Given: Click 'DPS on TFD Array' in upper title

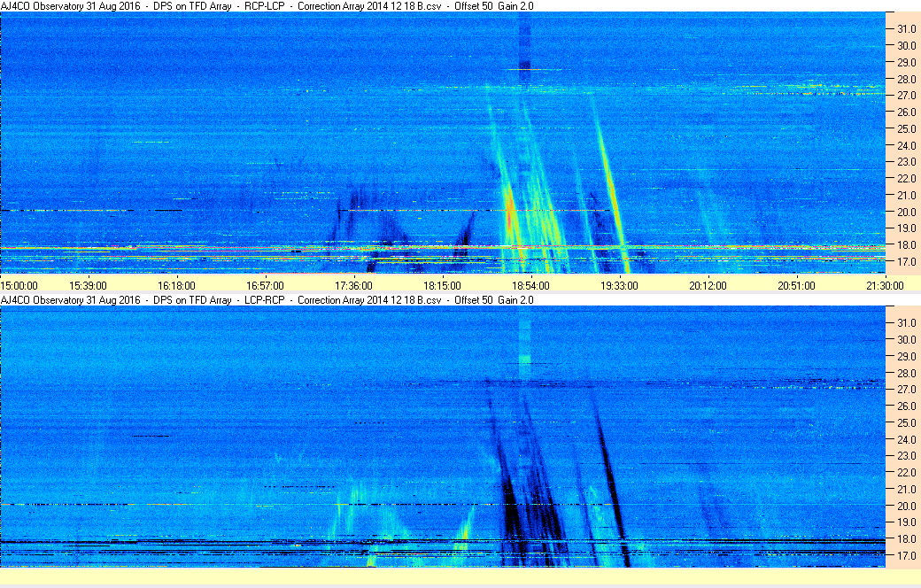Looking at the screenshot, I should click(193, 6).
